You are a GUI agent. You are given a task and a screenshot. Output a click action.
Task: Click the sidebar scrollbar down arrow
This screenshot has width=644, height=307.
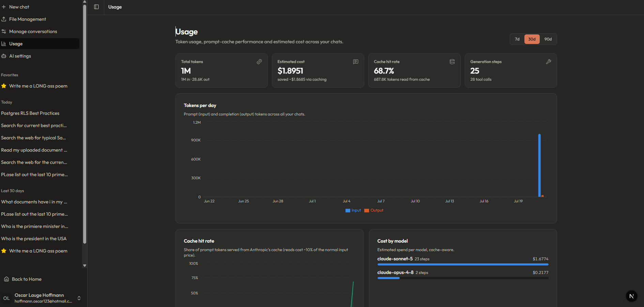[85, 265]
